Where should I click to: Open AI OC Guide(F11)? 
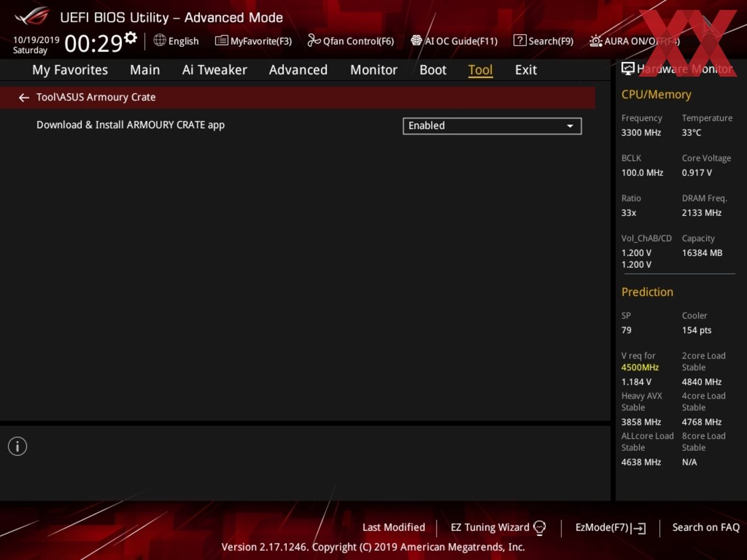click(x=454, y=41)
